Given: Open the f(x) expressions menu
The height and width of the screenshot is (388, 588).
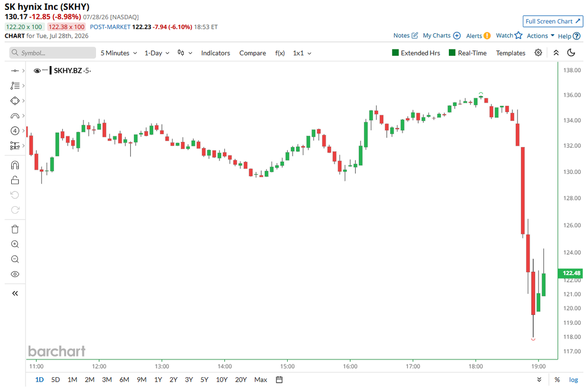Looking at the screenshot, I should (280, 53).
